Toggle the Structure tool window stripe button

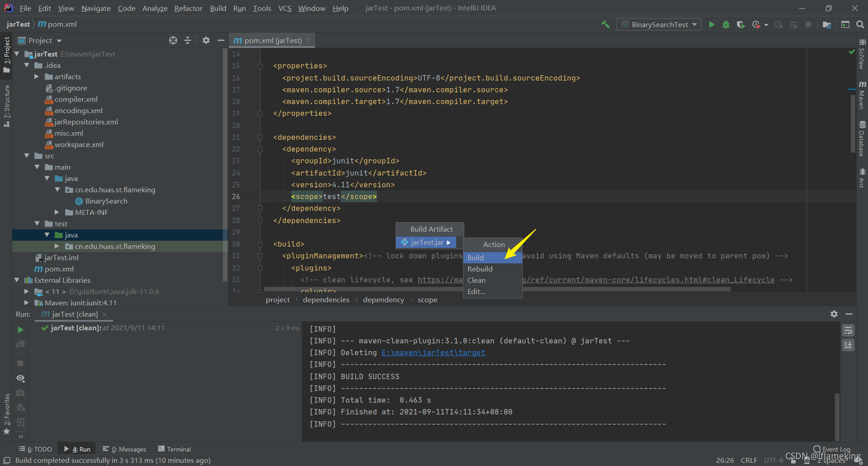(x=6, y=106)
